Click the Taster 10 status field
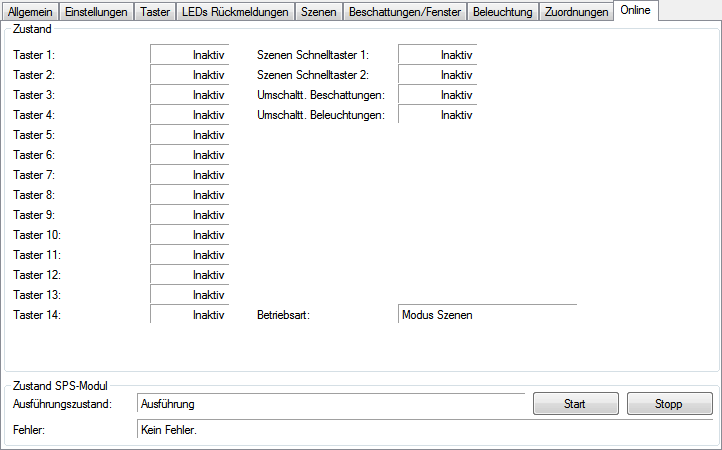The width and height of the screenshot is (722, 450). pyautogui.click(x=190, y=234)
